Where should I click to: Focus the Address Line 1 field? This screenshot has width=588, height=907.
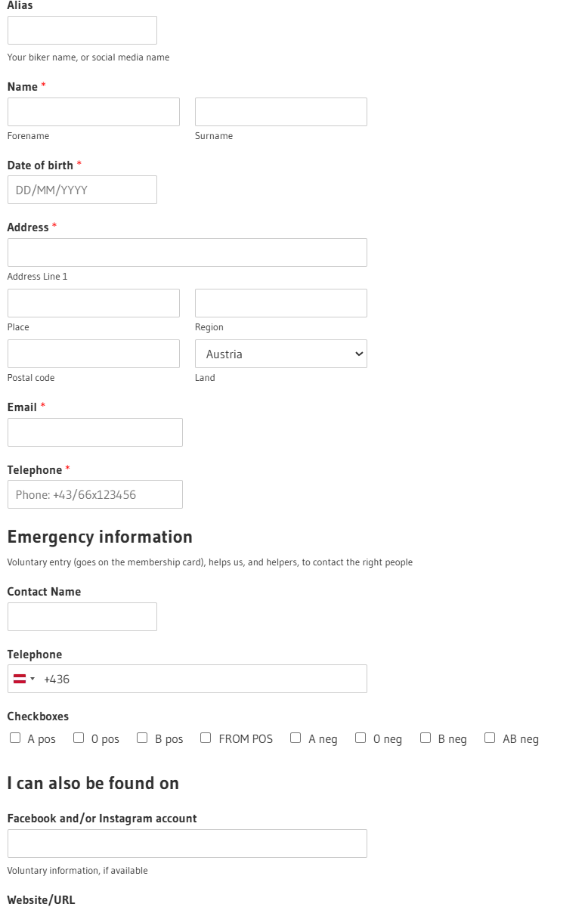pyautogui.click(x=187, y=252)
